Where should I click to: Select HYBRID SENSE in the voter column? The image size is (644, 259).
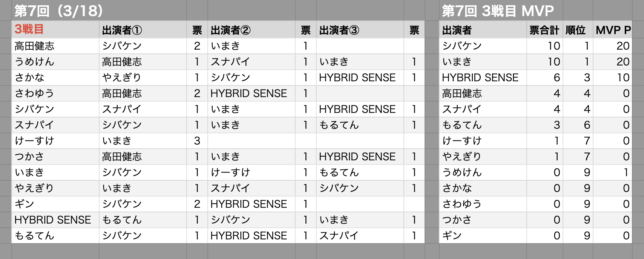tap(55, 220)
